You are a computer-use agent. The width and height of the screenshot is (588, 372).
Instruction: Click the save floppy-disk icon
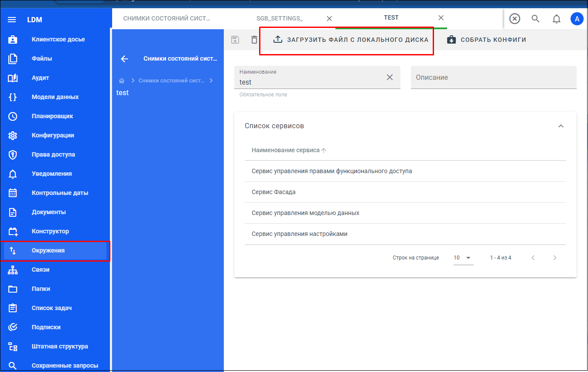click(235, 40)
